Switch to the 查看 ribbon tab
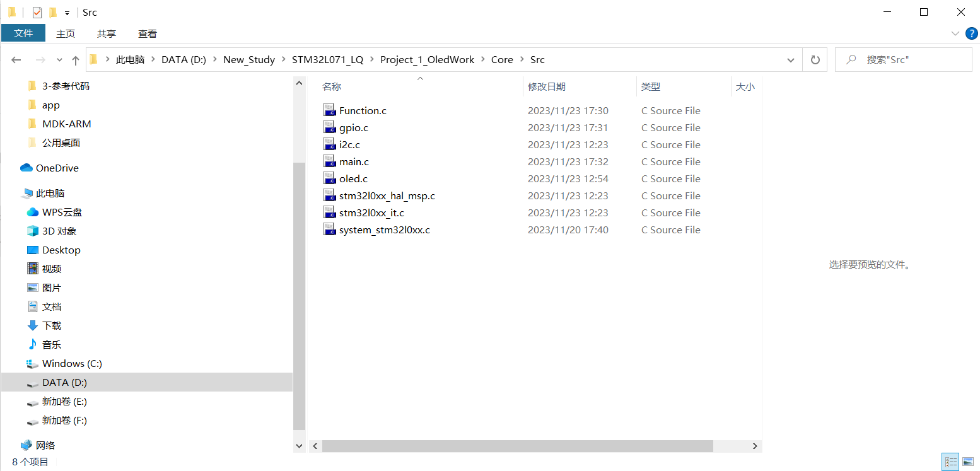980x471 pixels. 148,33
